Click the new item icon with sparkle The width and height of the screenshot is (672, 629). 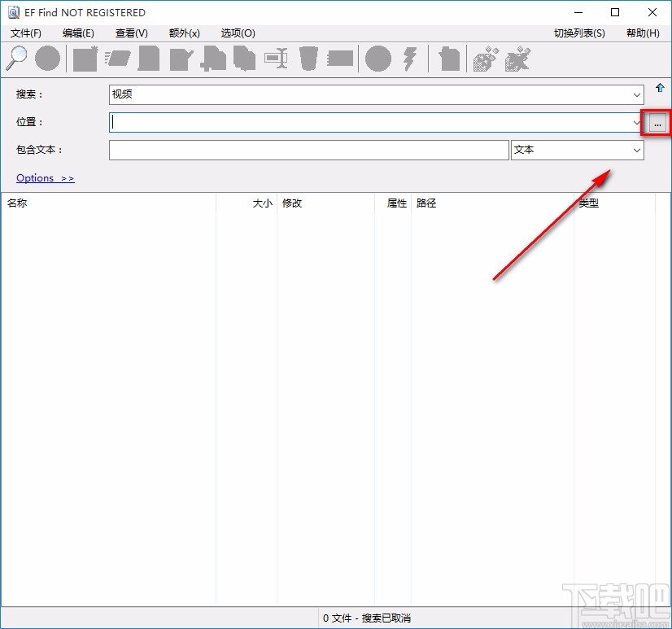pyautogui.click(x=85, y=59)
